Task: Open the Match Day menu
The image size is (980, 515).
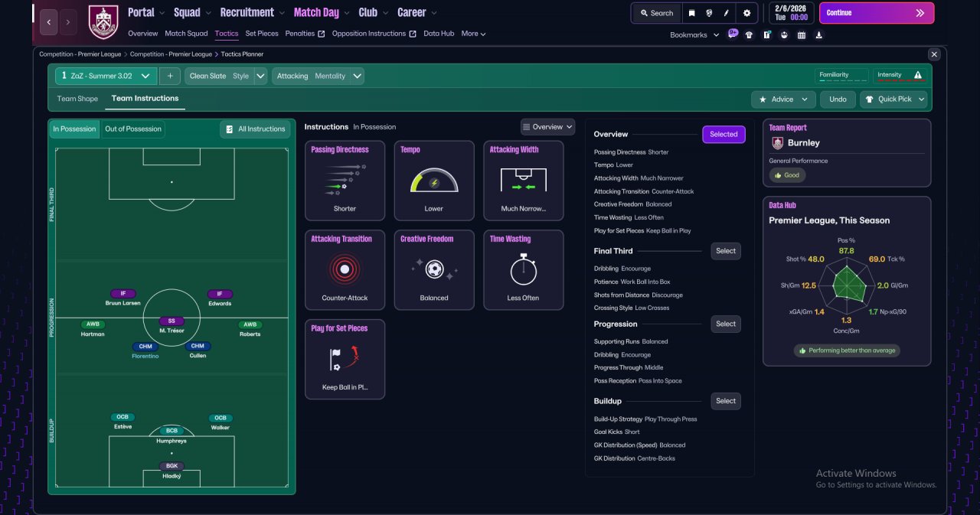Action: tap(322, 12)
